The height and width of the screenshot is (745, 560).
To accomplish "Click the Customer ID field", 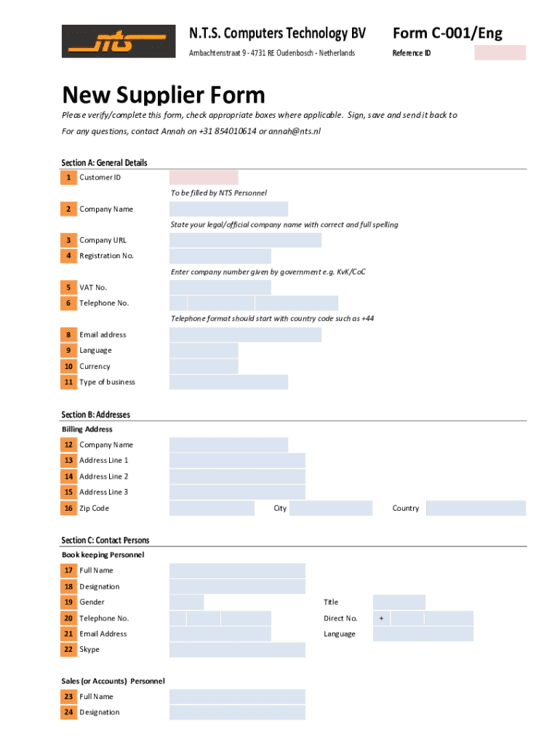I will point(204,178).
